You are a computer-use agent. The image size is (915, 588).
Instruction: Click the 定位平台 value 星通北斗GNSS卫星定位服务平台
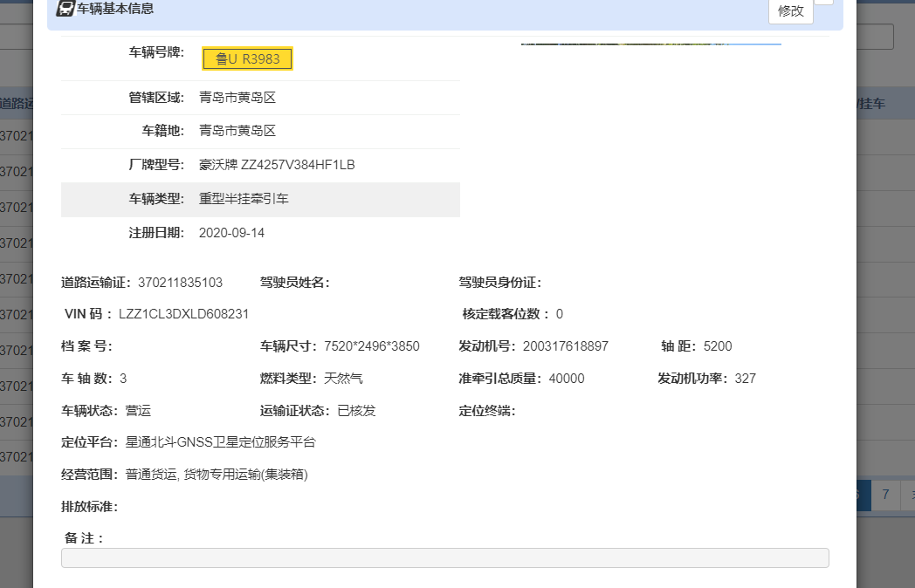click(x=220, y=442)
